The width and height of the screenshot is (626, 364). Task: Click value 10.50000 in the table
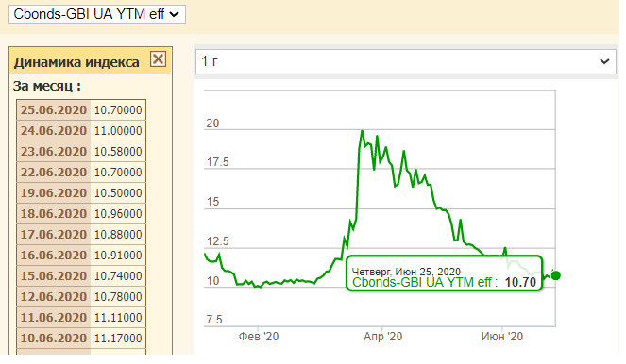(118, 193)
